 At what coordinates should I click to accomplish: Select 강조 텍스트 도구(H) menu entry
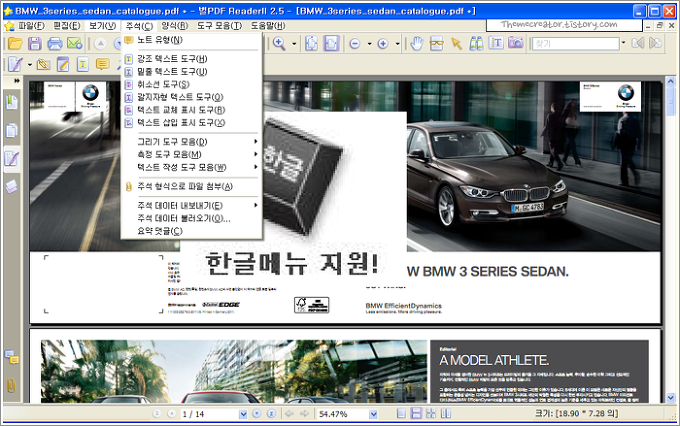[x=192, y=59]
